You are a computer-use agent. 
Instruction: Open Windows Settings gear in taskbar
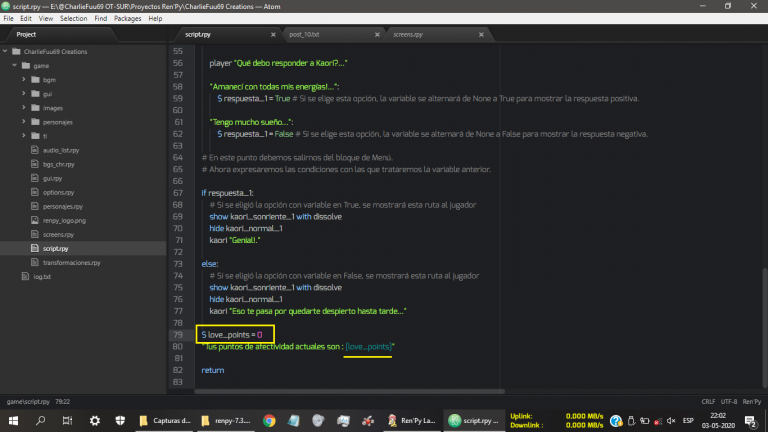coord(95,420)
